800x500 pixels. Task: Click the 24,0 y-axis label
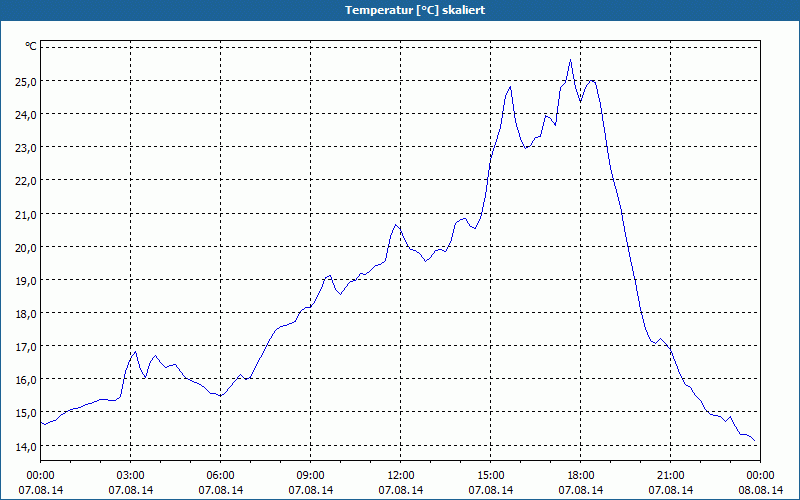pyautogui.click(x=27, y=115)
